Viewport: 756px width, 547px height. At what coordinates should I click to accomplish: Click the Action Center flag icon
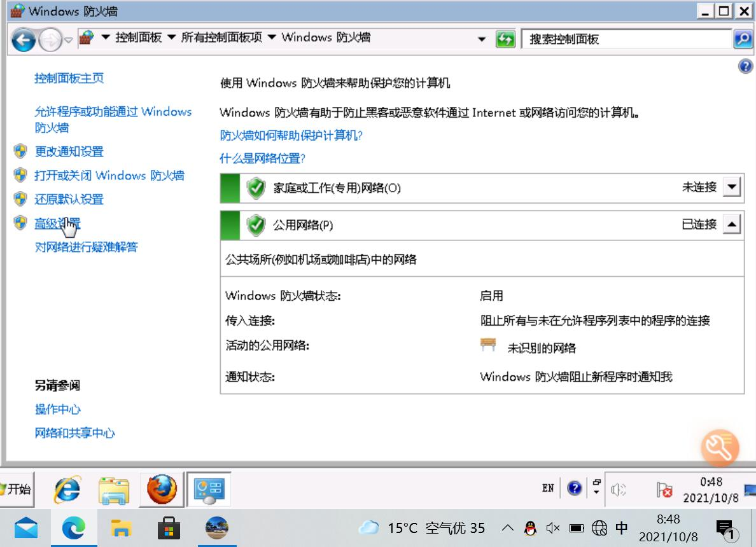[x=664, y=490]
